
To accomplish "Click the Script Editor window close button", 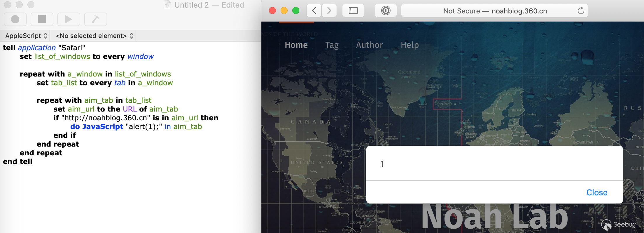I will pyautogui.click(x=8, y=5).
